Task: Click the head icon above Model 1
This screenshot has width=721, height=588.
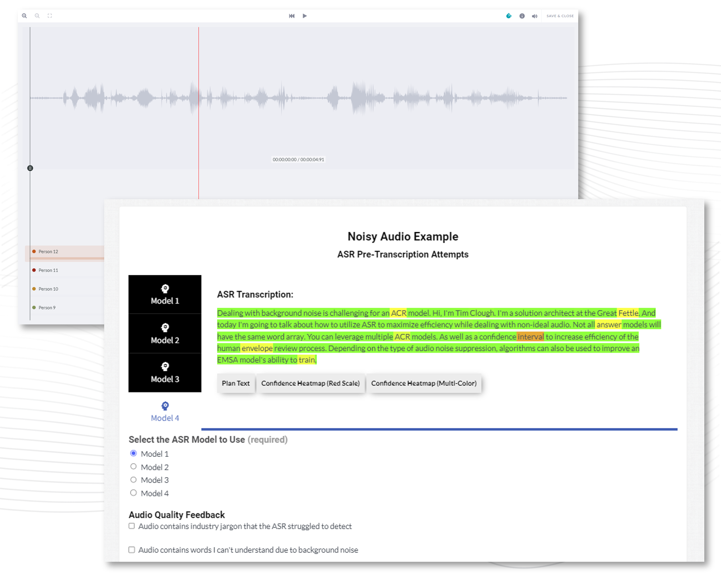Action: 165,289
